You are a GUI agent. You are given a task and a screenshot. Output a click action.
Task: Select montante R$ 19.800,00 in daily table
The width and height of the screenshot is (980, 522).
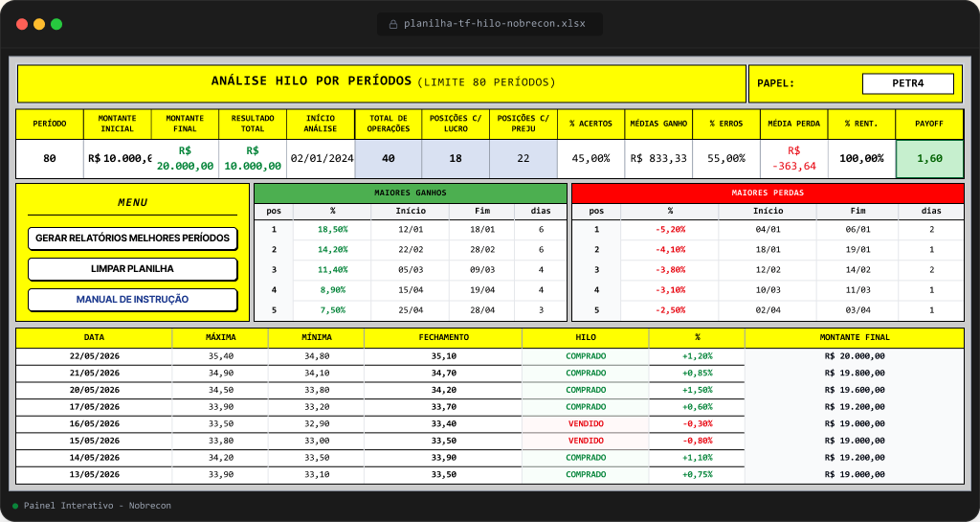(x=855, y=374)
